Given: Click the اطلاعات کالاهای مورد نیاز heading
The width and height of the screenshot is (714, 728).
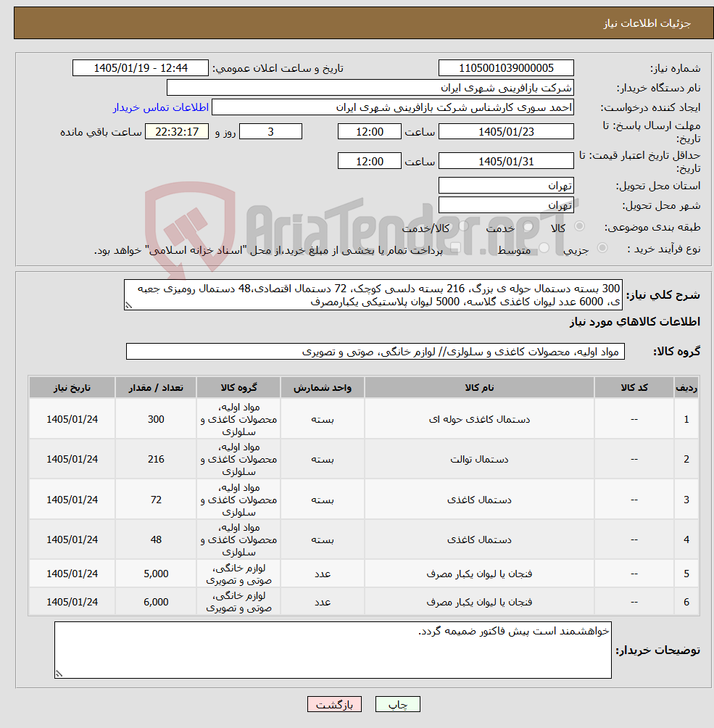Looking at the screenshot, I should coord(634,322).
